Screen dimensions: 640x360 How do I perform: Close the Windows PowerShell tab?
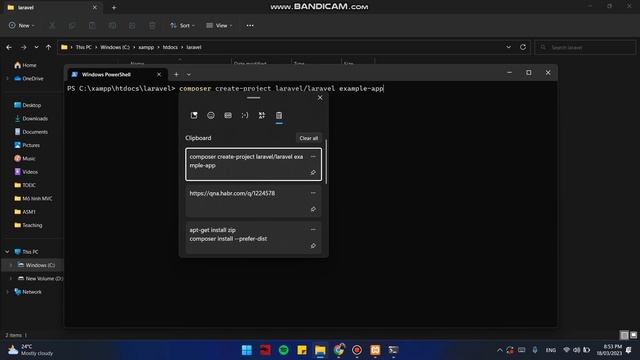coord(159,74)
